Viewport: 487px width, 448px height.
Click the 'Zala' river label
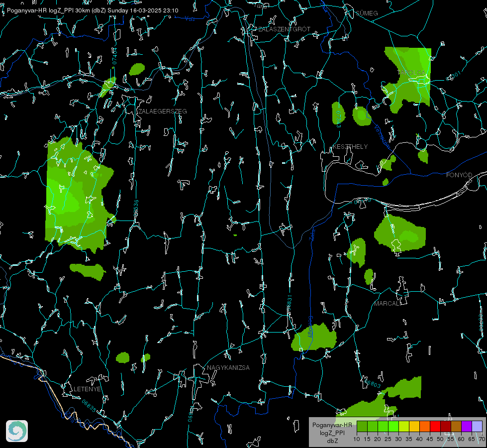coord(312,234)
